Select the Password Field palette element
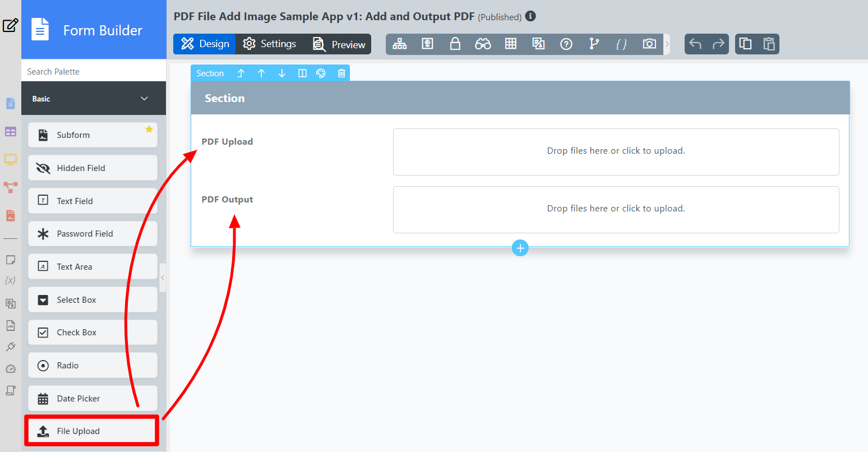Image resolution: width=868 pixels, height=452 pixels. (x=93, y=234)
